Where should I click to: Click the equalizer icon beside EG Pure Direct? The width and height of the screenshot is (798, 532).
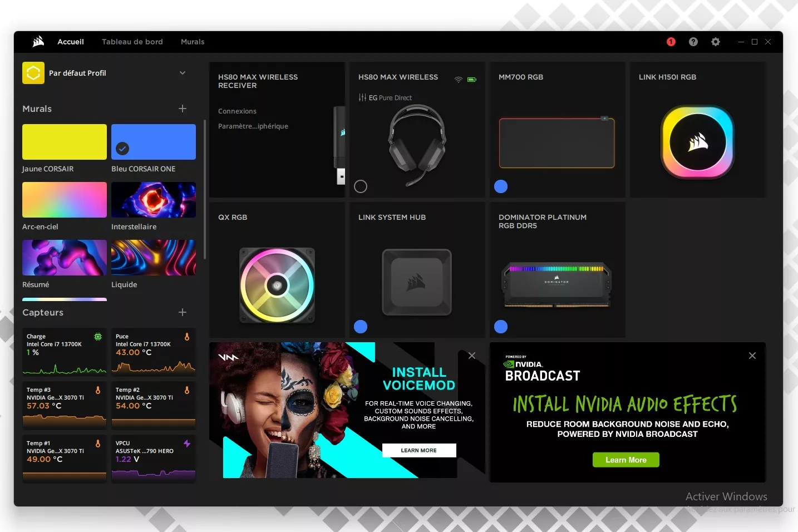point(362,97)
